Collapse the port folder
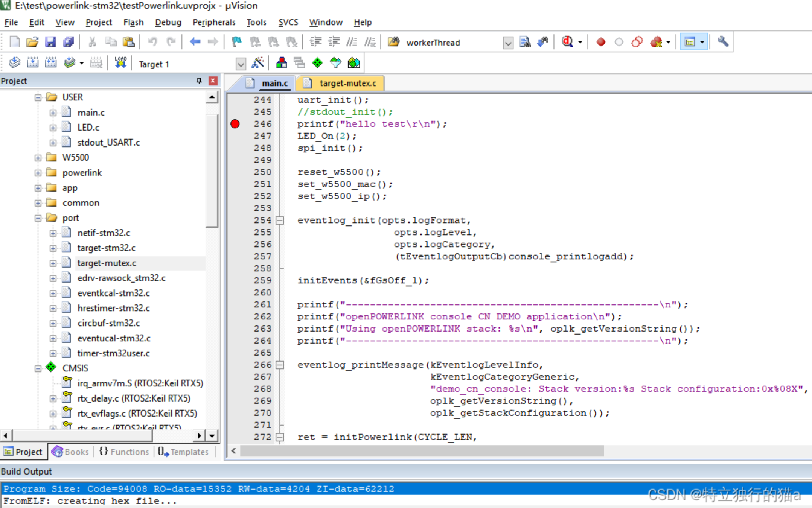The image size is (812, 508). point(38,218)
